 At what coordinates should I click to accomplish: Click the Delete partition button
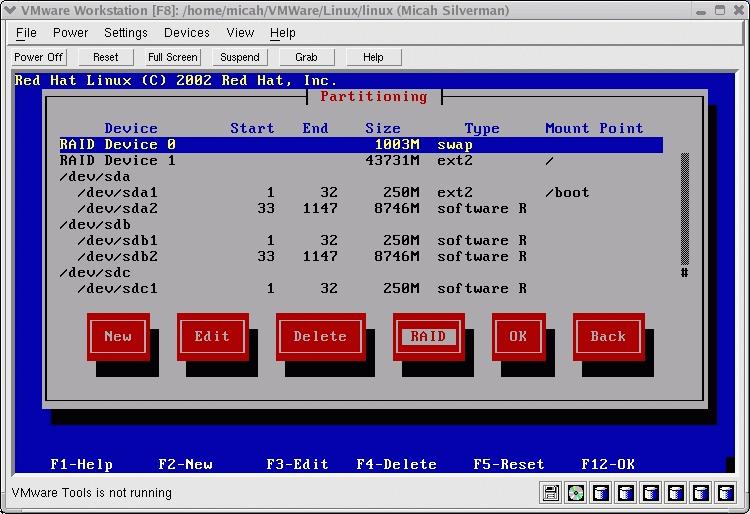320,337
